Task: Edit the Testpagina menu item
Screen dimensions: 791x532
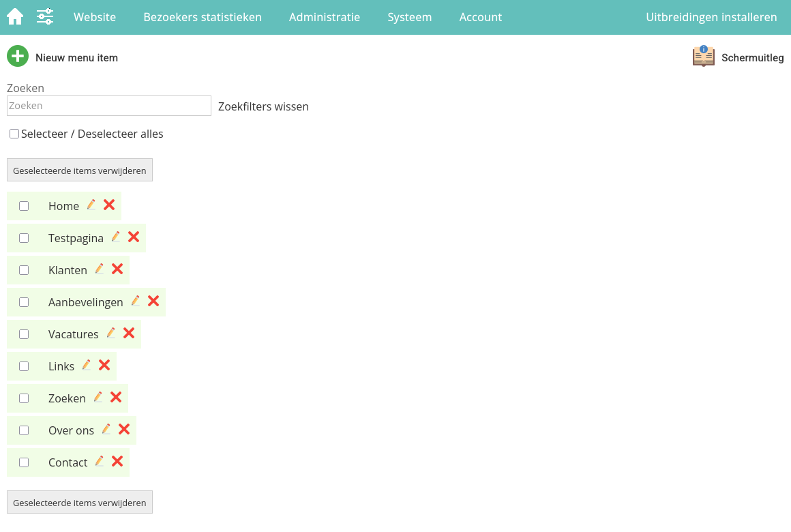Action: 115,237
